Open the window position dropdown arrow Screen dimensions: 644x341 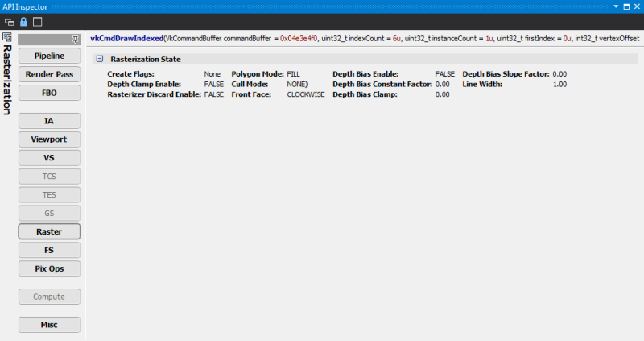[x=617, y=6]
